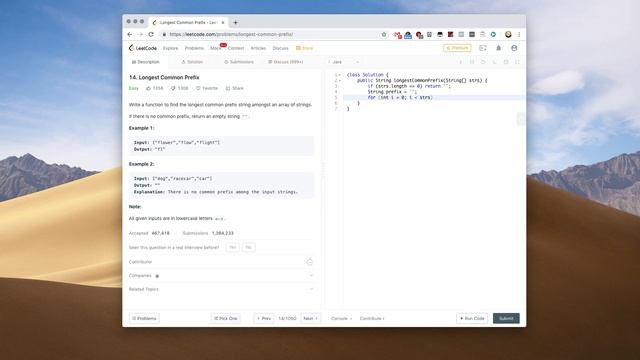Open the Gmail extension icon
Viewport: 640px width, 360px height.
398,35
